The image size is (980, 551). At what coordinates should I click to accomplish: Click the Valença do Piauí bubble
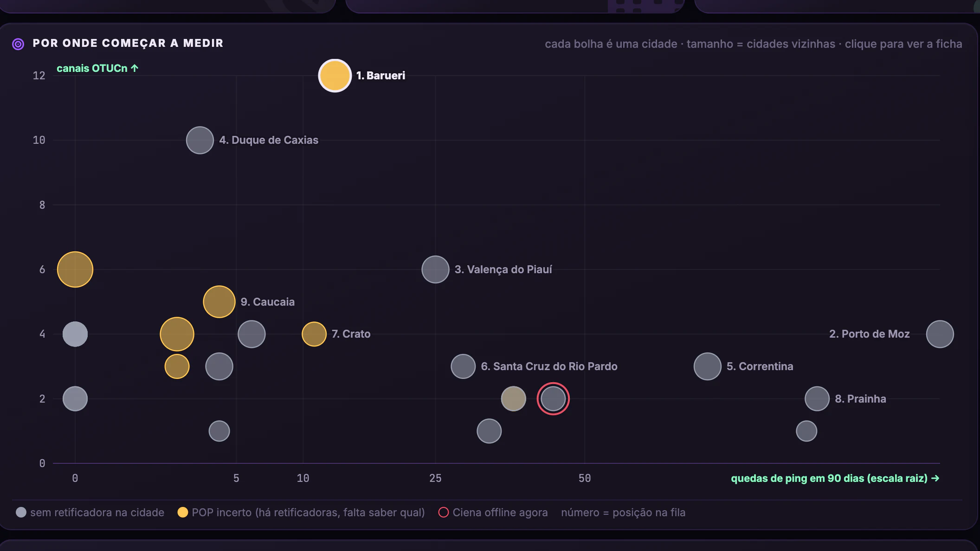(435, 269)
